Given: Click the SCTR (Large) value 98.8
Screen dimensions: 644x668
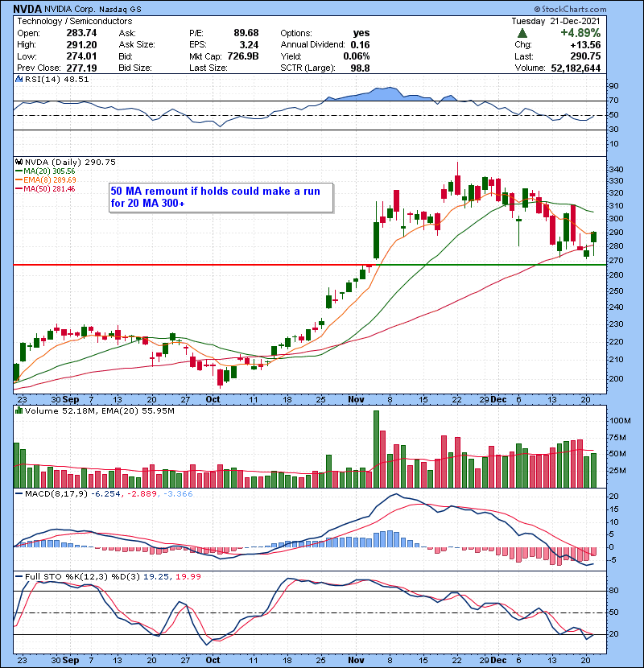Looking at the screenshot, I should coord(360,68).
